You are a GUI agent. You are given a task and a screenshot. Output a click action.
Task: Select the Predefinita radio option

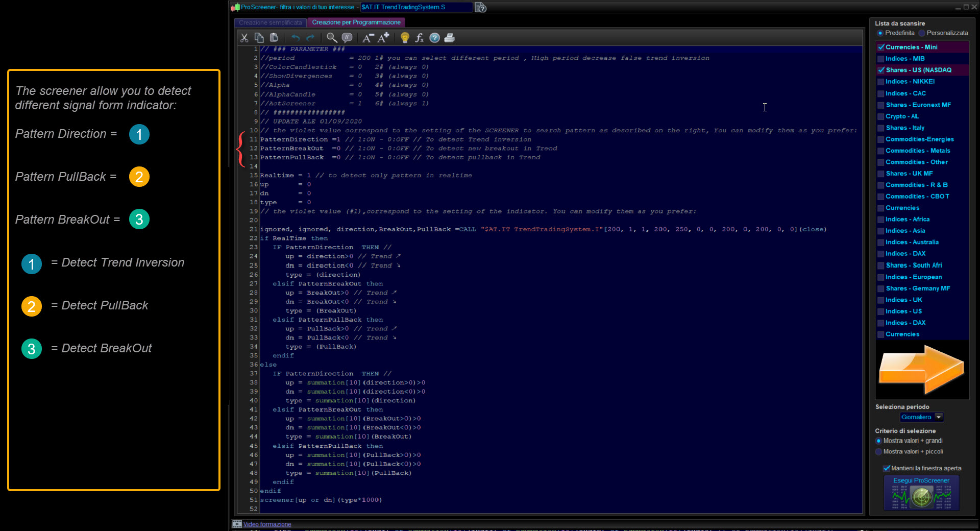pyautogui.click(x=880, y=33)
